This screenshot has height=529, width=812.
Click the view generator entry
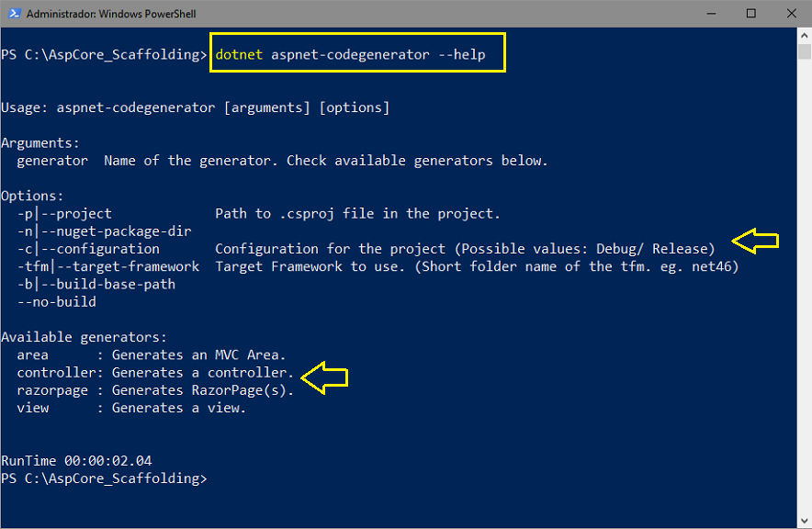[131, 408]
